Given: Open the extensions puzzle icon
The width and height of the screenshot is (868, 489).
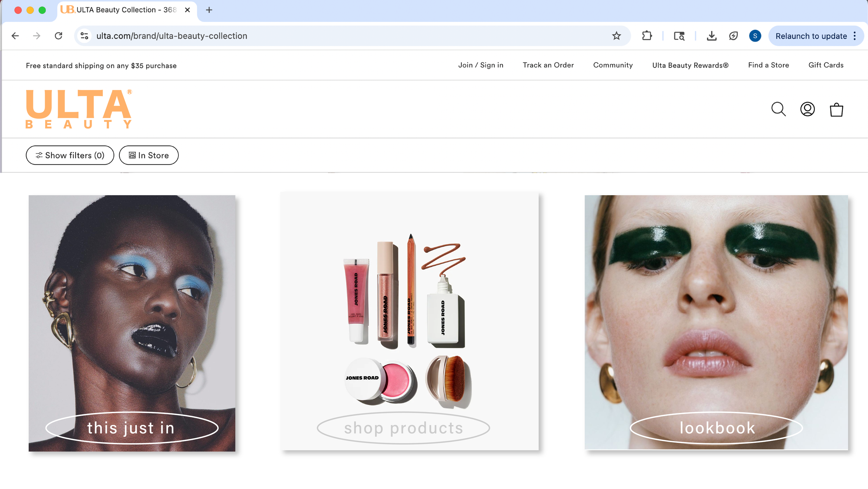Looking at the screenshot, I should point(647,36).
